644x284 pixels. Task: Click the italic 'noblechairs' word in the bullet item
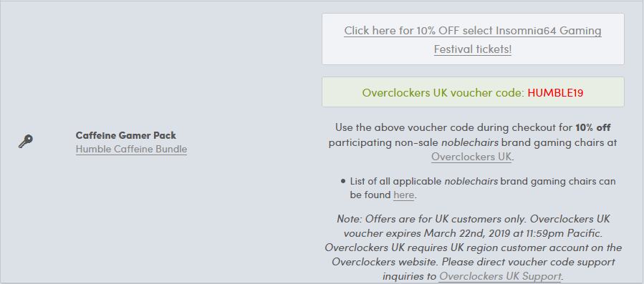(471, 181)
